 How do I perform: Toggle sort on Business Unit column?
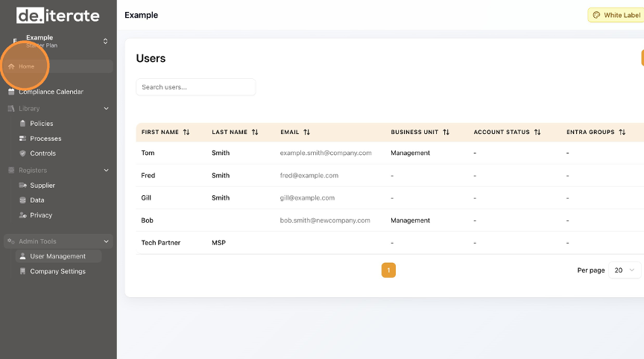click(446, 132)
